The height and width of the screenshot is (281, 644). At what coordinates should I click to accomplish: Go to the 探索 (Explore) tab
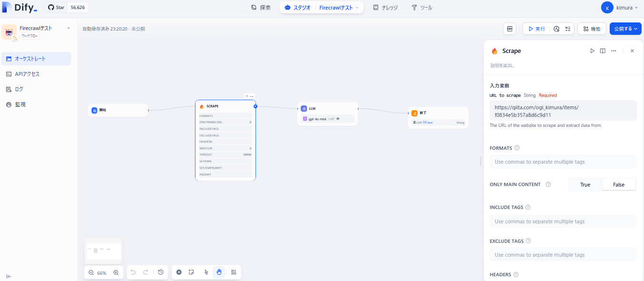point(261,8)
